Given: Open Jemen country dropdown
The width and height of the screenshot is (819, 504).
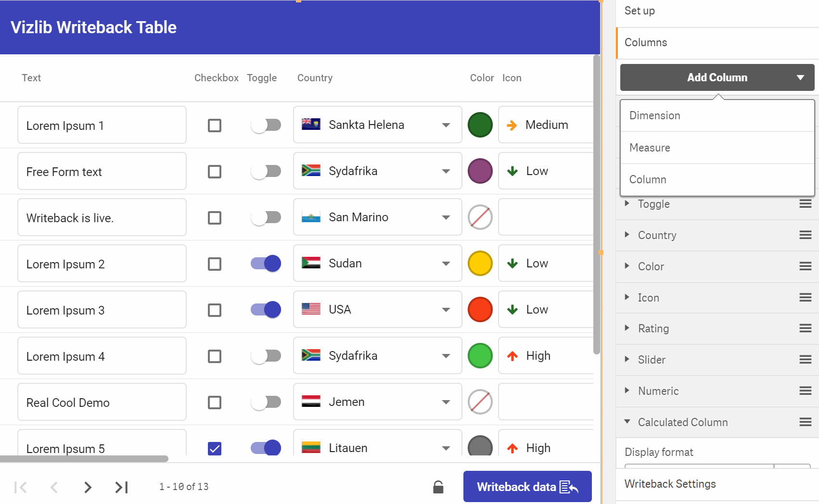Looking at the screenshot, I should click(x=378, y=402).
